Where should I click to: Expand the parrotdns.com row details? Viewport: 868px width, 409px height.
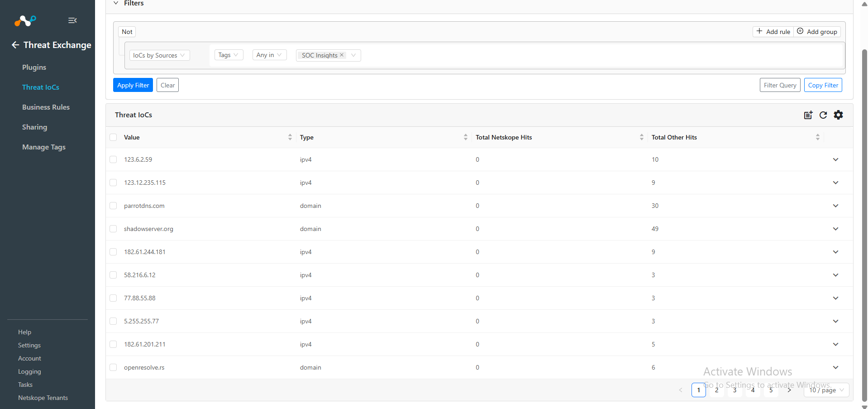835,206
